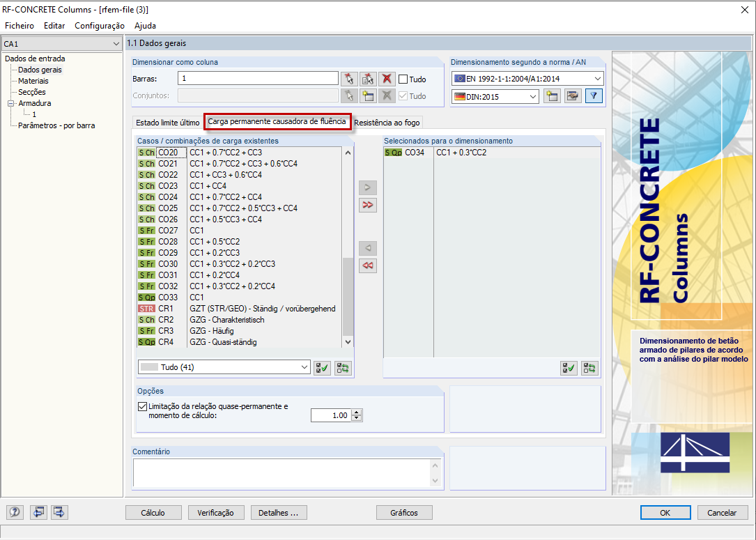Toggle Tudo checkbox for Barras
This screenshot has width=756, height=540.
point(403,79)
